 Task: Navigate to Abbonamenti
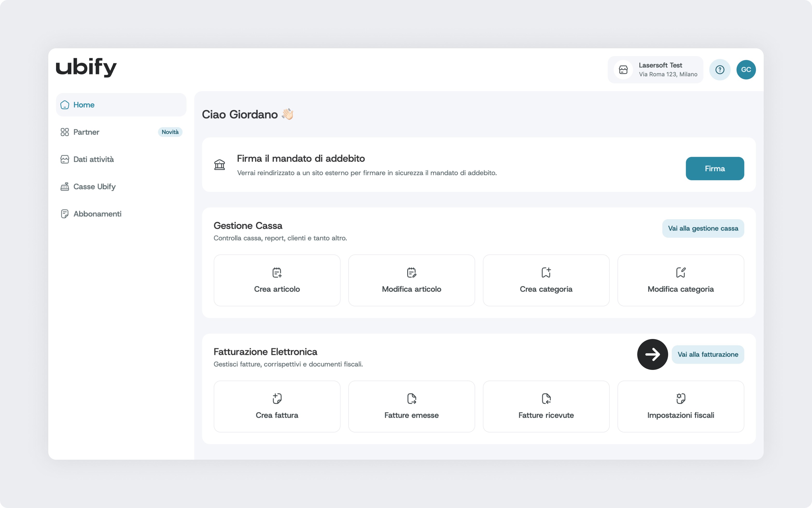[x=97, y=214]
